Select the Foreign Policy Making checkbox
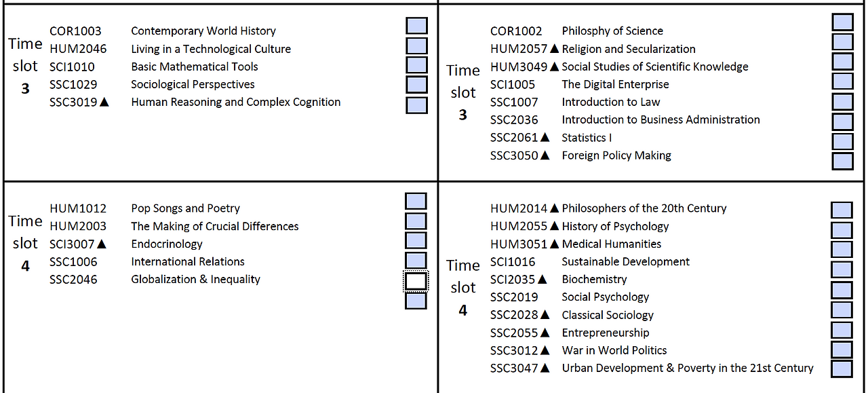The image size is (868, 393). [842, 161]
